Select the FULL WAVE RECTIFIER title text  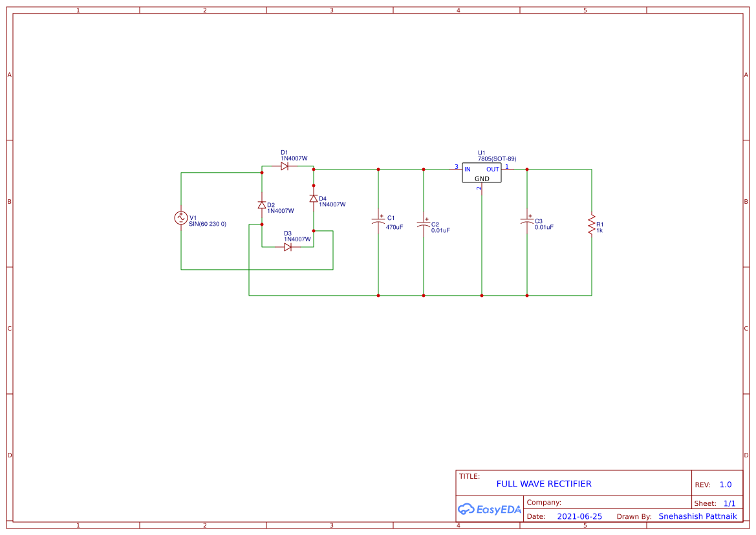(543, 483)
